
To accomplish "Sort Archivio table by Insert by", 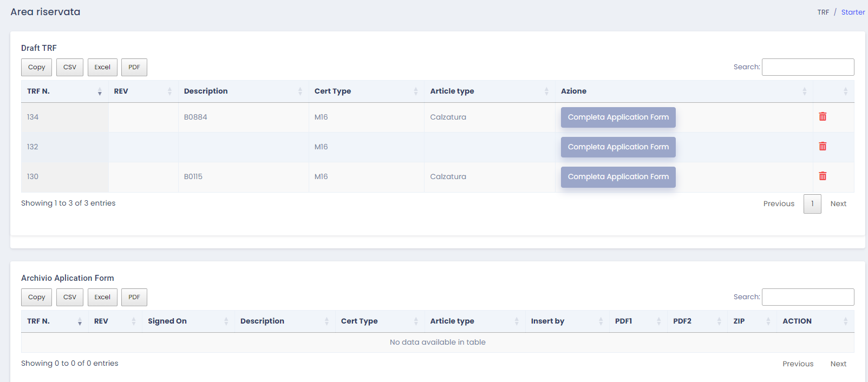I will [567, 321].
